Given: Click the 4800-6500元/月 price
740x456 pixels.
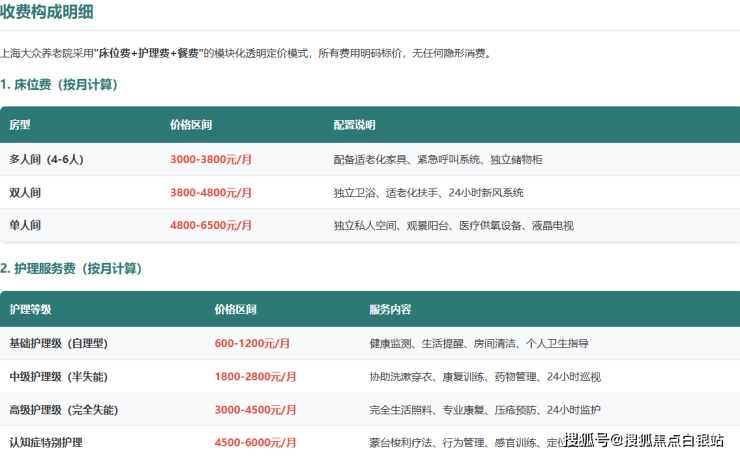Looking at the screenshot, I should click(x=211, y=226).
